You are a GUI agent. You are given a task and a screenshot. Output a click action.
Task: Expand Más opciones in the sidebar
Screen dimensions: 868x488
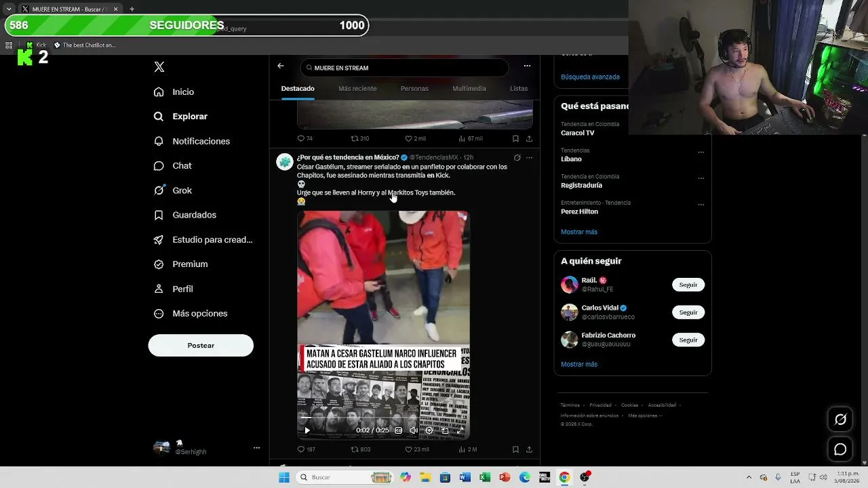(191, 314)
